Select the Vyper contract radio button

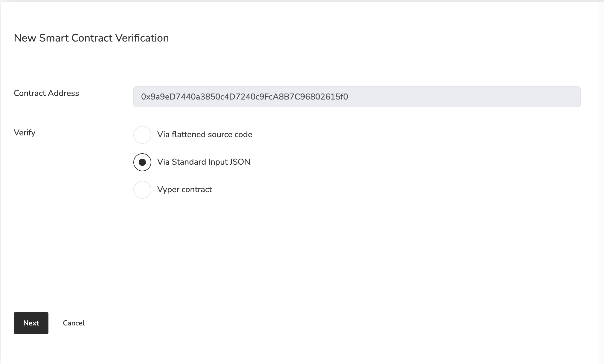142,190
